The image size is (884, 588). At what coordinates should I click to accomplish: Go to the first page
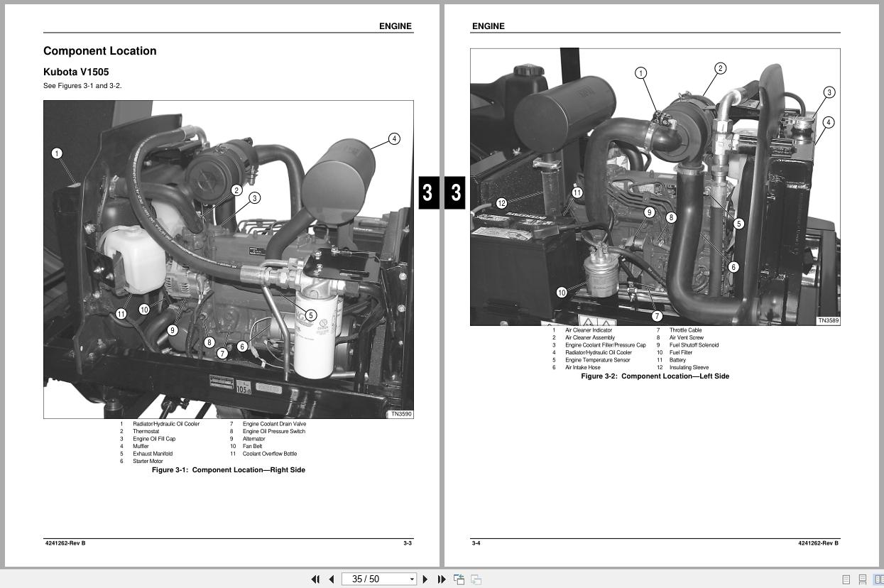315,579
